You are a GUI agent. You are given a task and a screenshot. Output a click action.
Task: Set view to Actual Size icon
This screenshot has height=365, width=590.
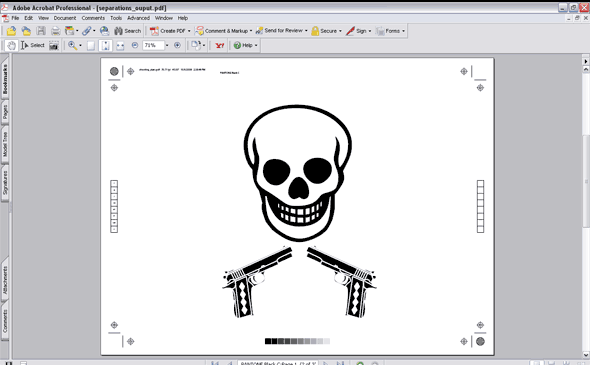point(91,46)
